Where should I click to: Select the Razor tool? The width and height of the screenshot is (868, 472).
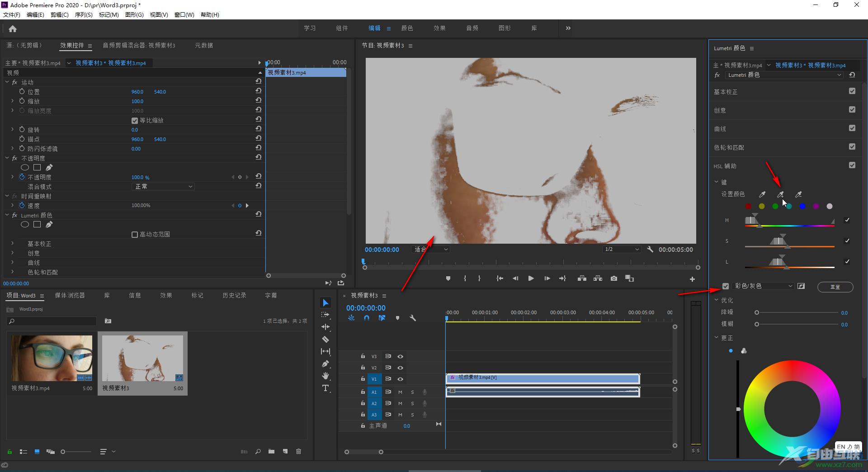325,339
